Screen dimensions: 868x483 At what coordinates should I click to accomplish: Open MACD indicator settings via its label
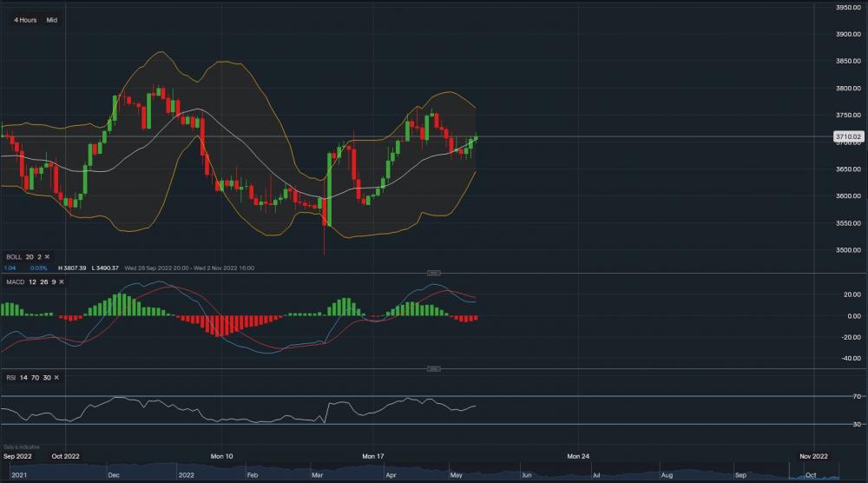(14, 282)
